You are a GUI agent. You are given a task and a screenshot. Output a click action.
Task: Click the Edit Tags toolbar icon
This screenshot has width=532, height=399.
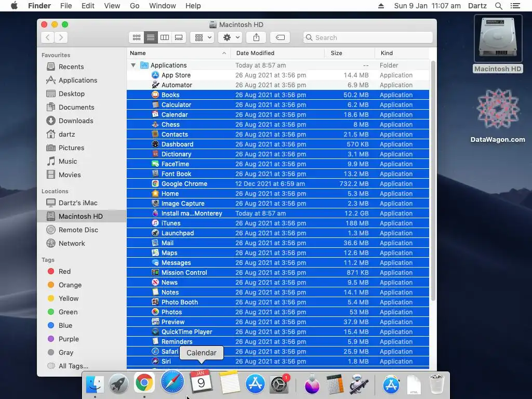click(x=280, y=37)
